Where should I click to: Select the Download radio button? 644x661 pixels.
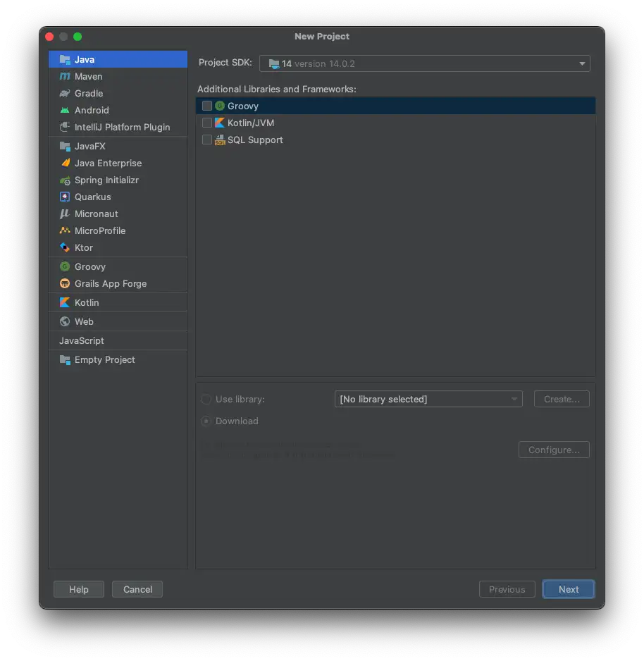click(x=206, y=421)
